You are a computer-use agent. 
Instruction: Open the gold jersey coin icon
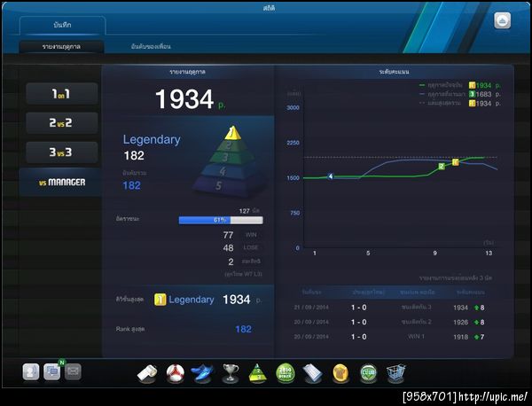point(340,373)
